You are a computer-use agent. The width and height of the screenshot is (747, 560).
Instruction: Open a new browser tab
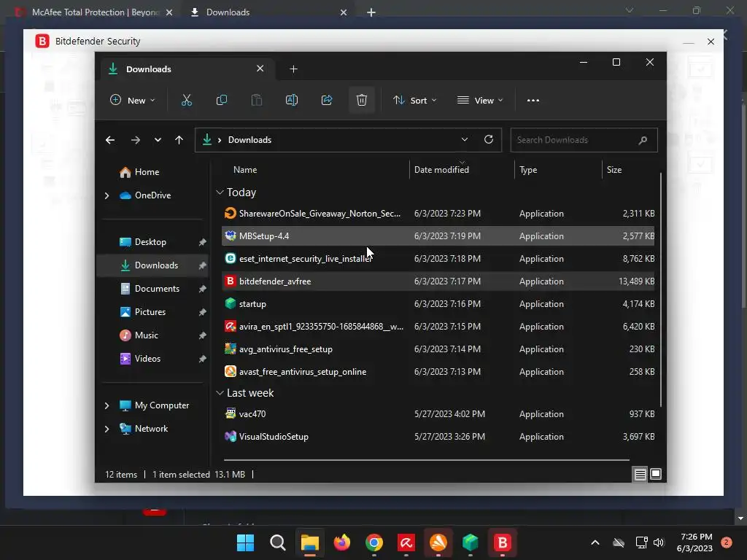point(371,12)
